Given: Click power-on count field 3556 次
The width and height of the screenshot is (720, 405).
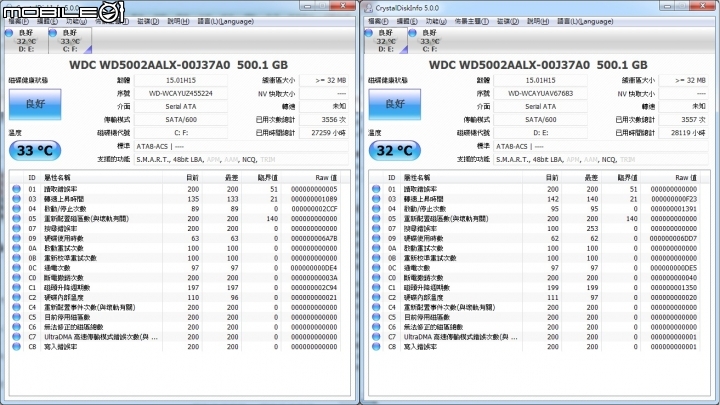Looking at the screenshot, I should point(324,119).
